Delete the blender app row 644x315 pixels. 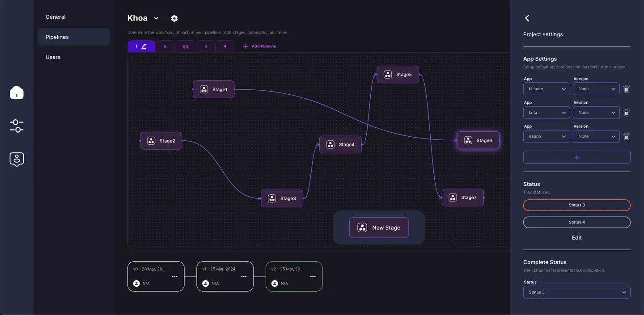(626, 89)
